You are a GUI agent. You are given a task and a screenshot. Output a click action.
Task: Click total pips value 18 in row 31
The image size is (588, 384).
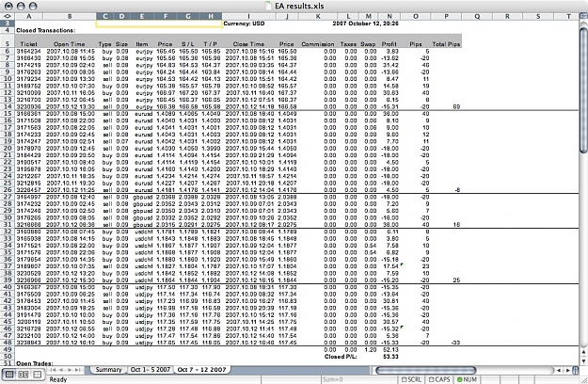pyautogui.click(x=456, y=224)
